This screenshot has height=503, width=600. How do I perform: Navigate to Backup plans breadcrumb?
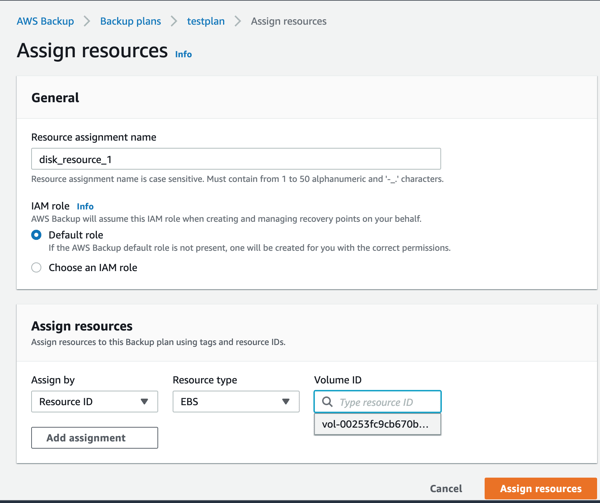(130, 21)
